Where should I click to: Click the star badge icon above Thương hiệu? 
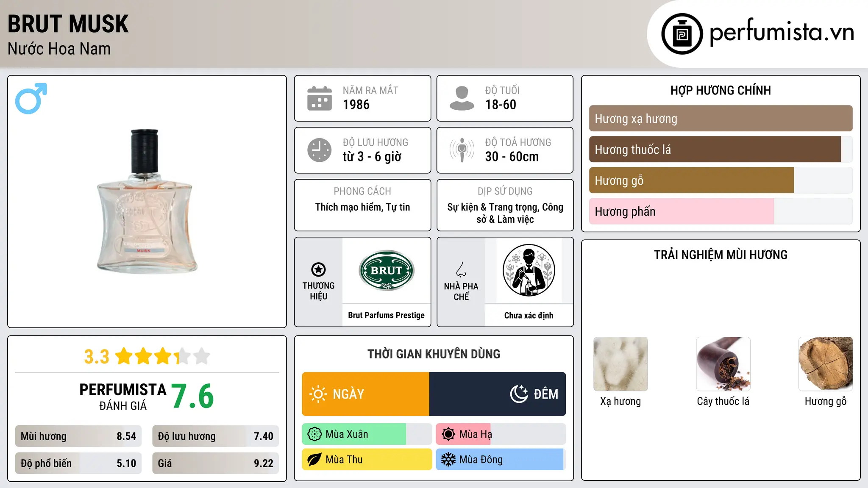(318, 269)
